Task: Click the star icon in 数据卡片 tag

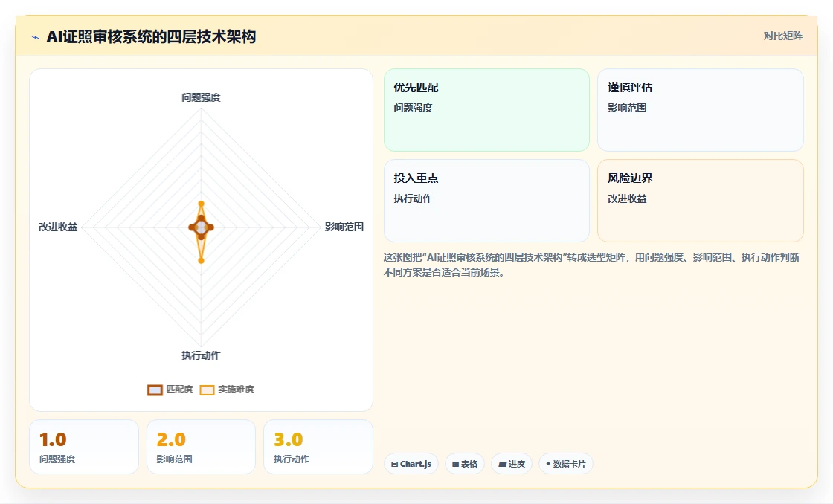Action: click(548, 464)
